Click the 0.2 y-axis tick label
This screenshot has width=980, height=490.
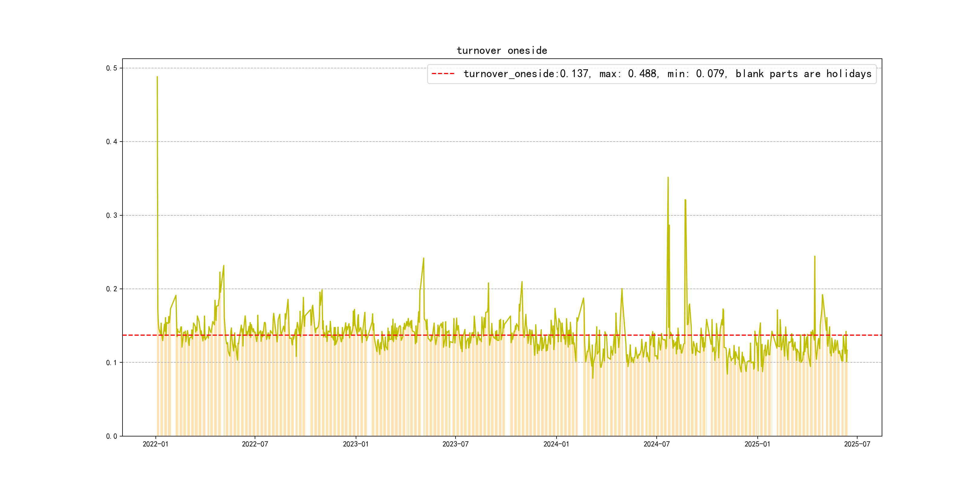112,289
